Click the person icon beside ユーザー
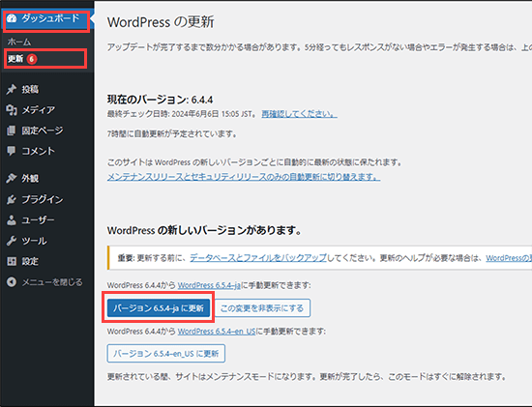The height and width of the screenshot is (407, 532). pos(12,220)
